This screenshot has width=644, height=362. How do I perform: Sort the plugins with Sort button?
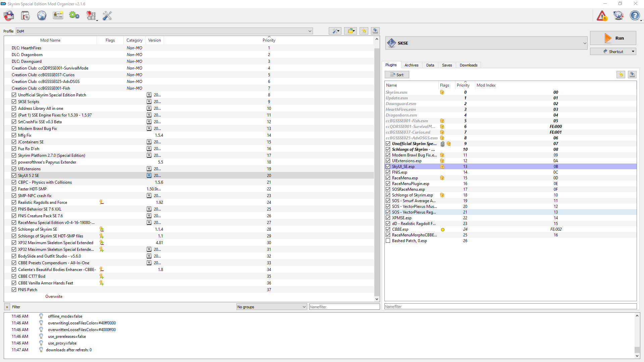click(397, 75)
